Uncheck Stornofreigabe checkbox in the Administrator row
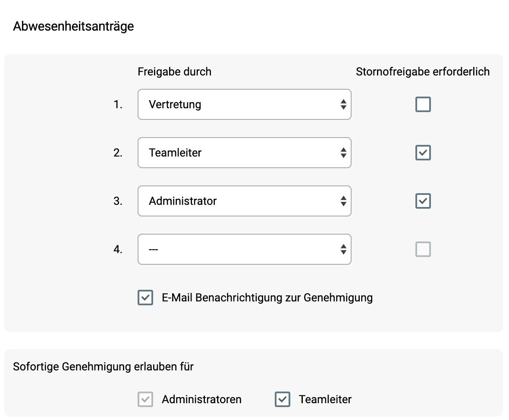This screenshot has height=420, width=509. click(423, 201)
